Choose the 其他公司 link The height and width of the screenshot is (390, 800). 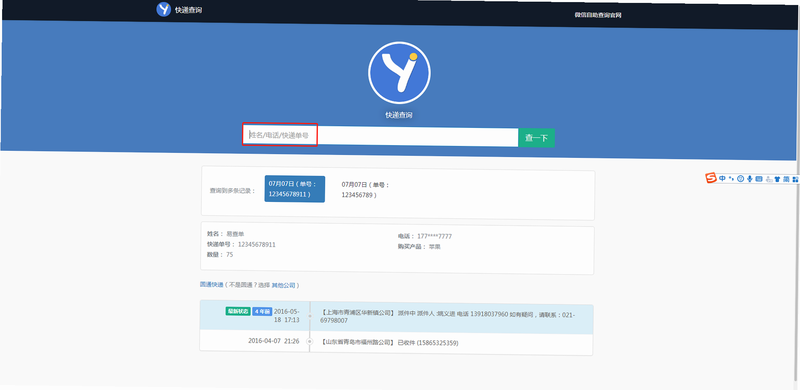[283, 285]
